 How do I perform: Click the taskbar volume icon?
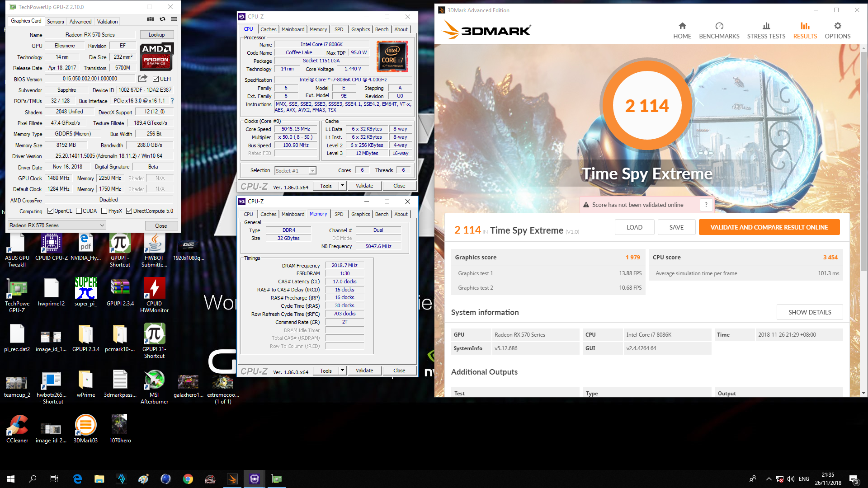tap(791, 479)
